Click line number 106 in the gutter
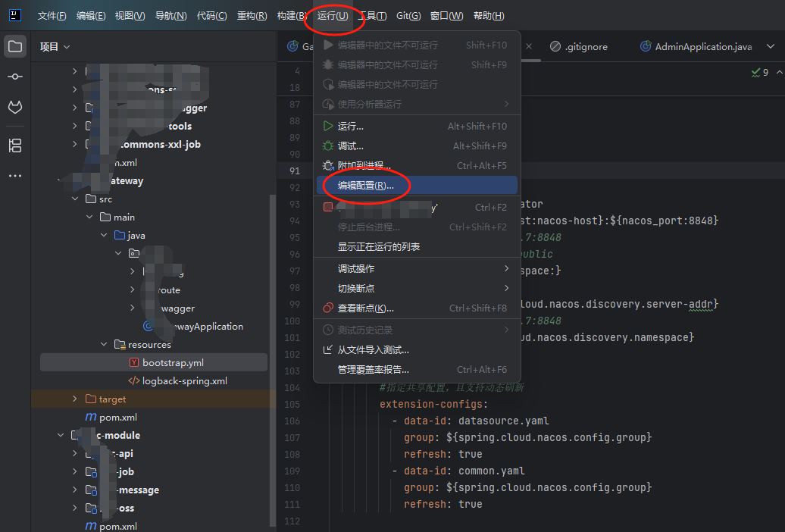Image resolution: width=785 pixels, height=532 pixels. (292, 421)
